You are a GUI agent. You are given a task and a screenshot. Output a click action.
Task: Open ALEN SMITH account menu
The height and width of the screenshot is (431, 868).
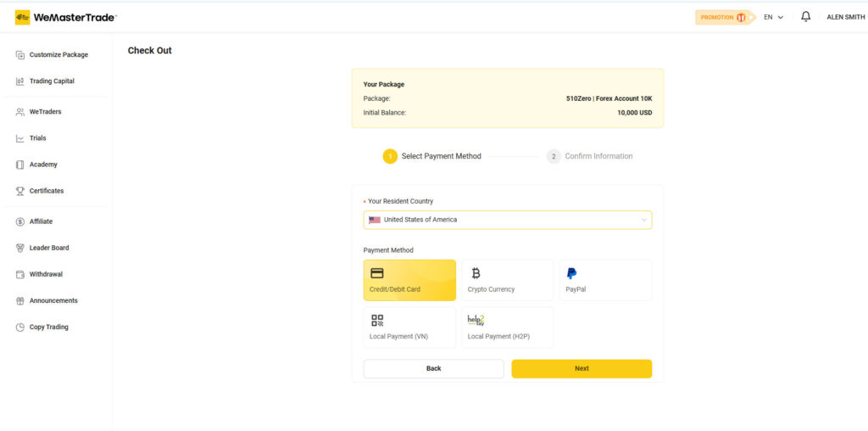[x=845, y=17]
